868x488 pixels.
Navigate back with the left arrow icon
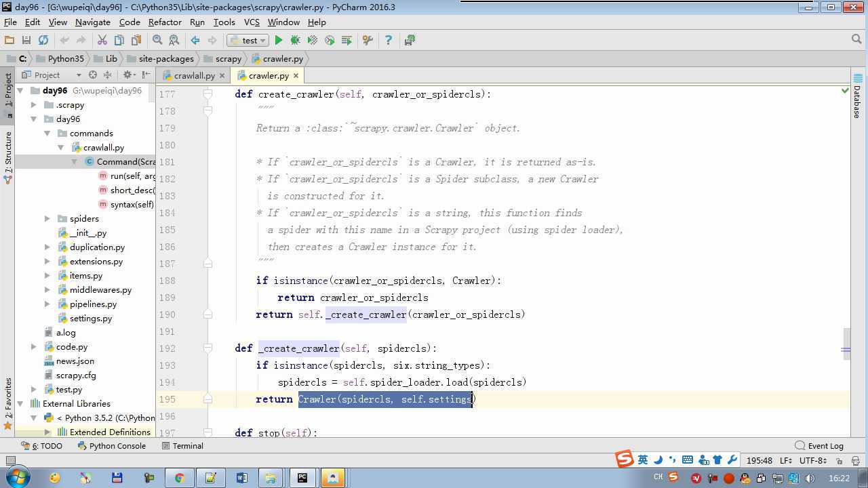(195, 41)
